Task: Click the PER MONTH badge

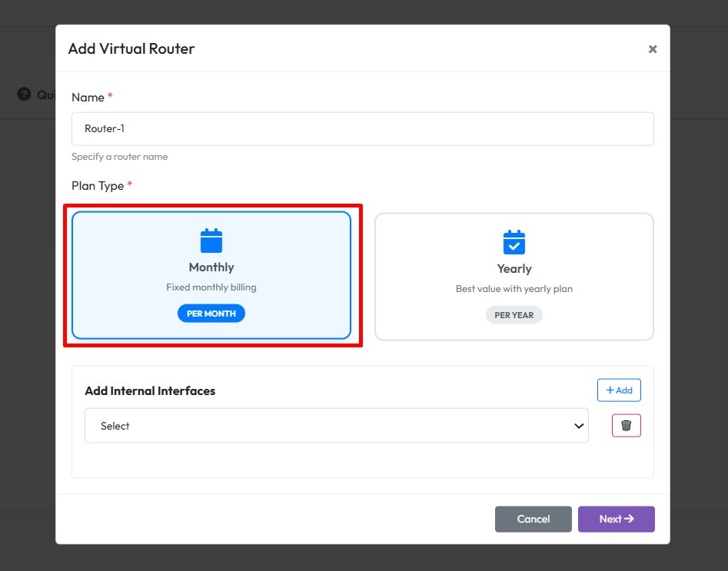Action: click(211, 314)
